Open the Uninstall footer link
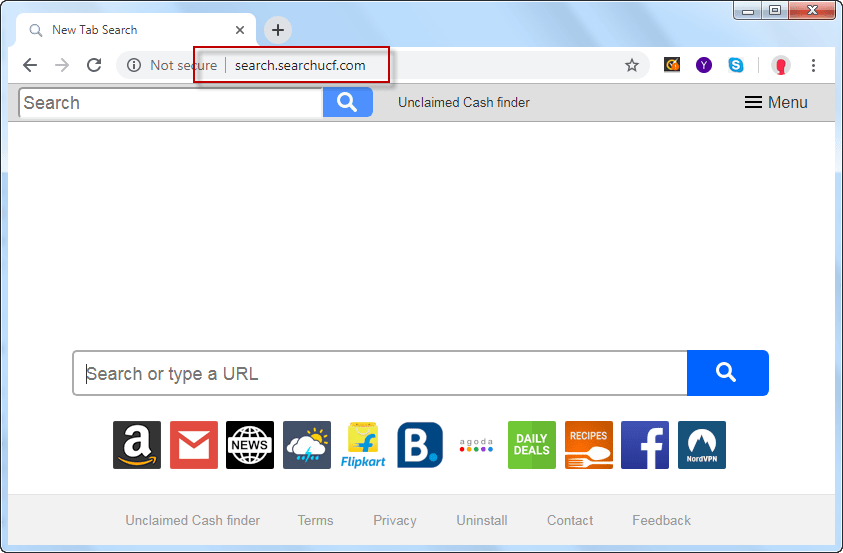The image size is (843, 553). [482, 520]
